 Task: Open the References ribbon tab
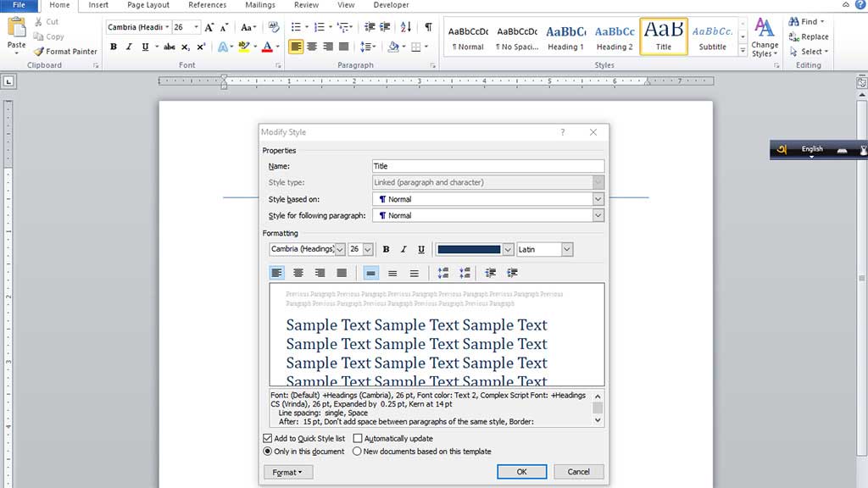(207, 5)
